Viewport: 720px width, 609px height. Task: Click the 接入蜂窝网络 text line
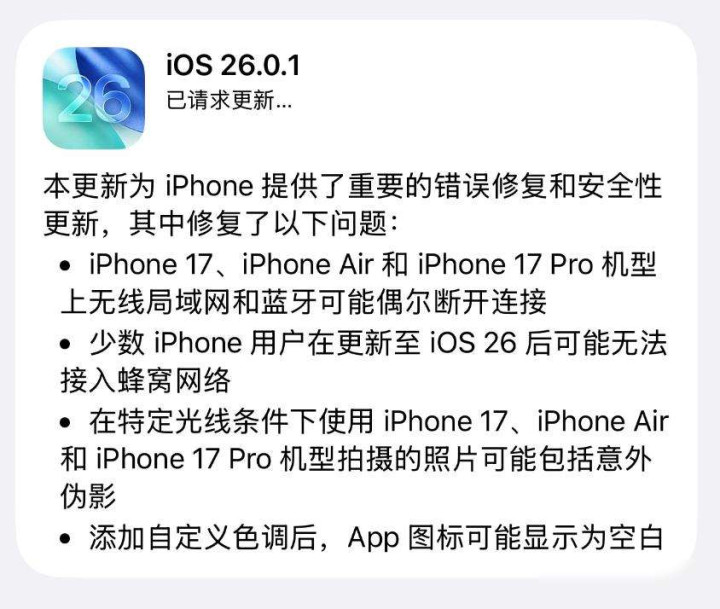point(145,381)
